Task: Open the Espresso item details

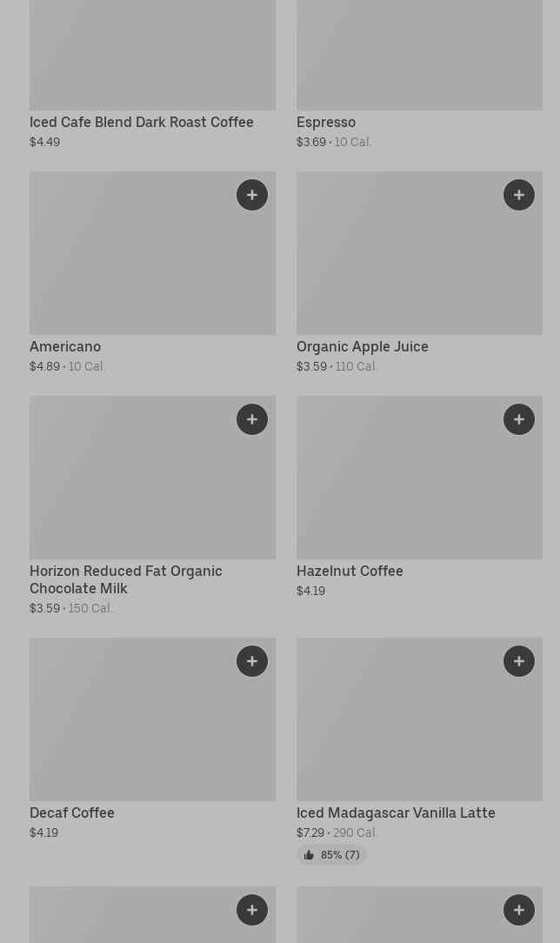Action: [326, 122]
